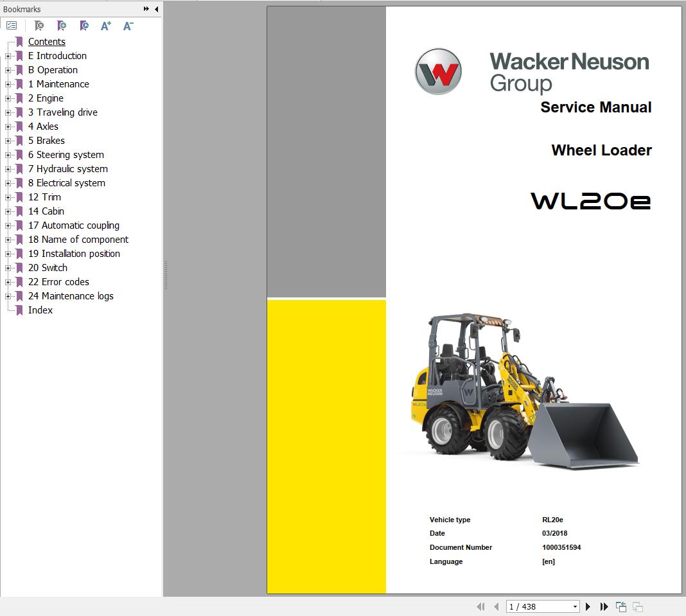The width and height of the screenshot is (686, 616).
Task: Click the bookmark properties icon
Action: click(x=84, y=26)
